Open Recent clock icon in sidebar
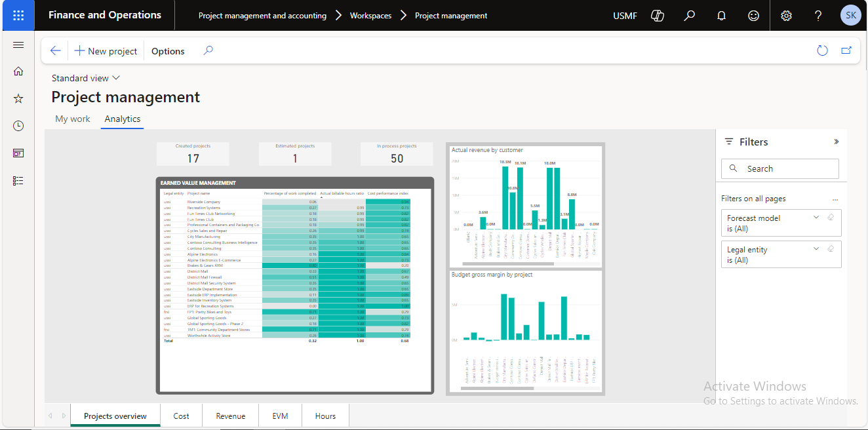Screen dimensions: 868x430 [18, 126]
